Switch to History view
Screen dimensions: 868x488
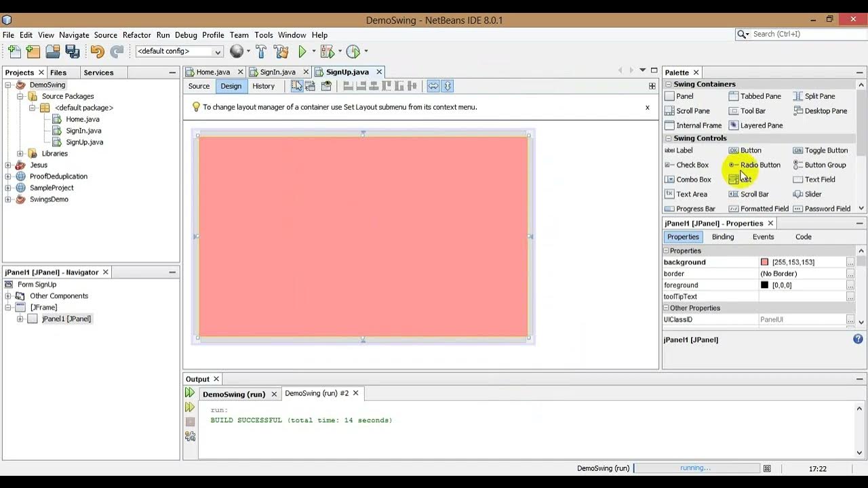tap(263, 86)
